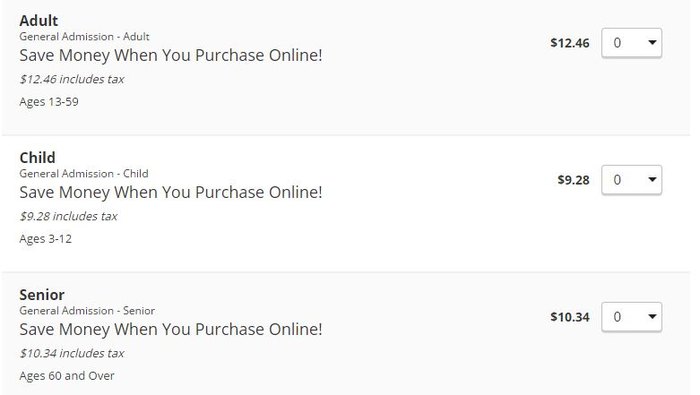The image size is (700, 395).
Task: Click the $9.28 Child price label
Action: tap(573, 180)
